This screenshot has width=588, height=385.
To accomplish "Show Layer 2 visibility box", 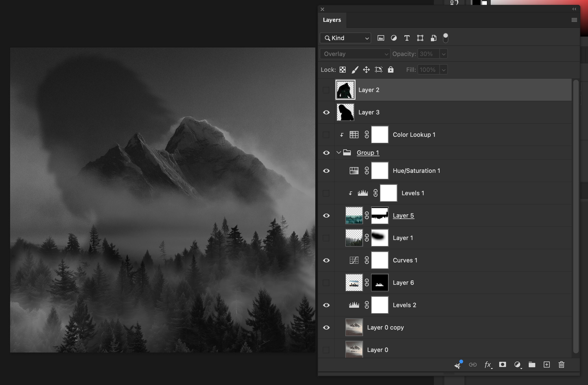I will click(x=326, y=90).
